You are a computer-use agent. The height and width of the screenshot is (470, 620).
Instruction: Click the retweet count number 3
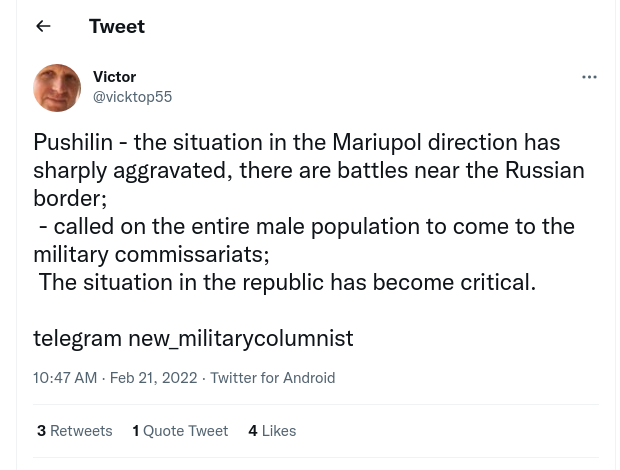coord(41,431)
